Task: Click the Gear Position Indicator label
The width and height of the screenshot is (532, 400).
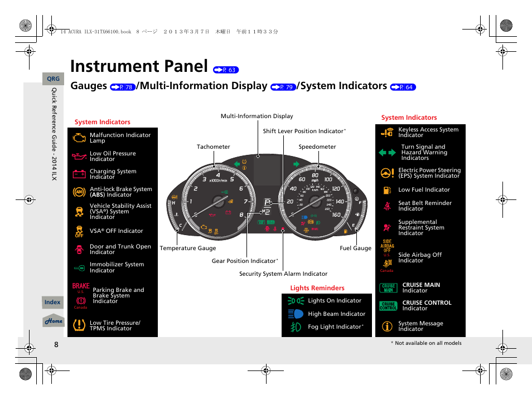Action: [244, 261]
